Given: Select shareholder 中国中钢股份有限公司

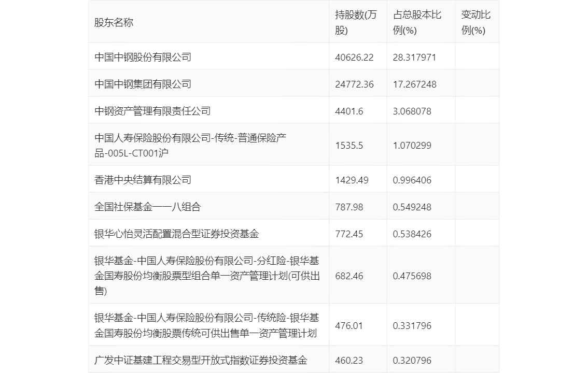Looking at the screenshot, I should tap(143, 58).
